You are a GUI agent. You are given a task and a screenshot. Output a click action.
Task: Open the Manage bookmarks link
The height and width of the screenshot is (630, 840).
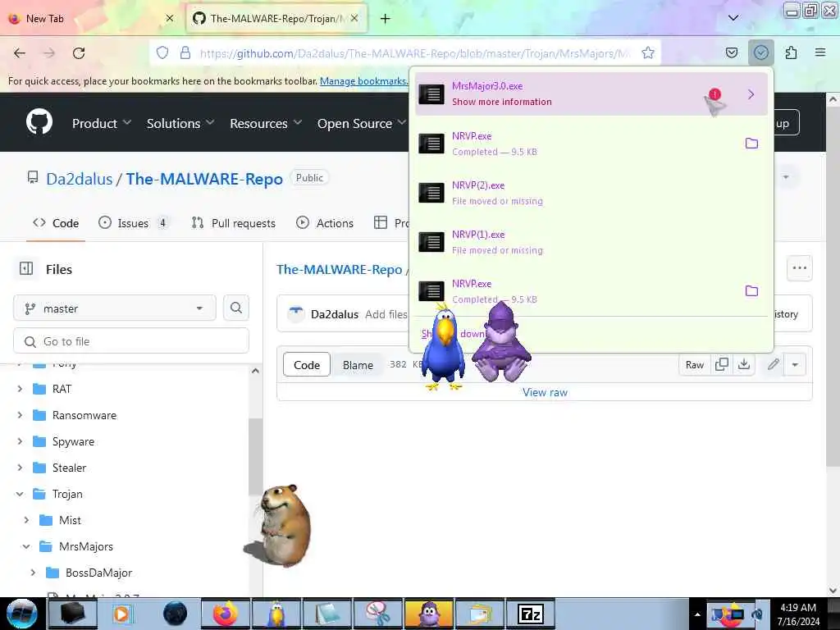[363, 81]
